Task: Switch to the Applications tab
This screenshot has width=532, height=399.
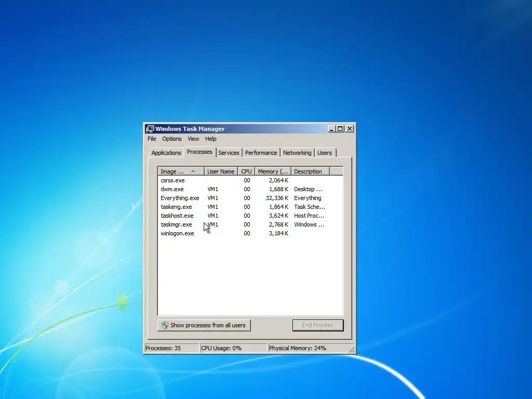Action: pyautogui.click(x=166, y=153)
